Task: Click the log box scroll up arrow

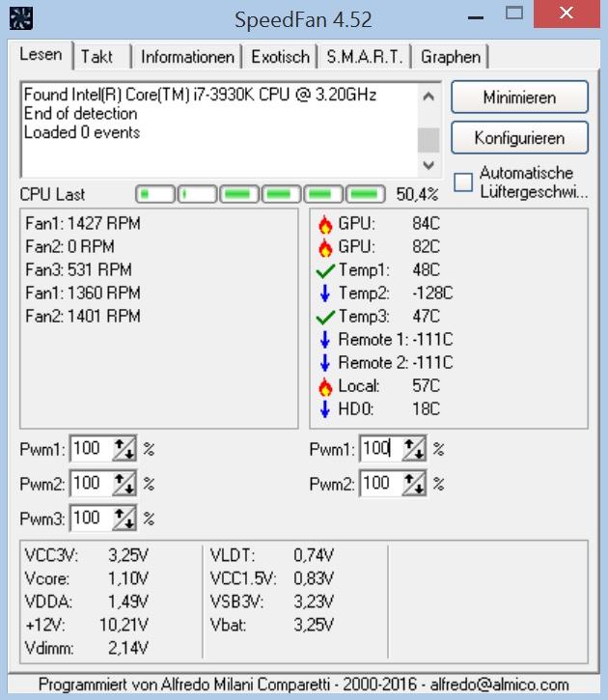Action: [x=428, y=96]
